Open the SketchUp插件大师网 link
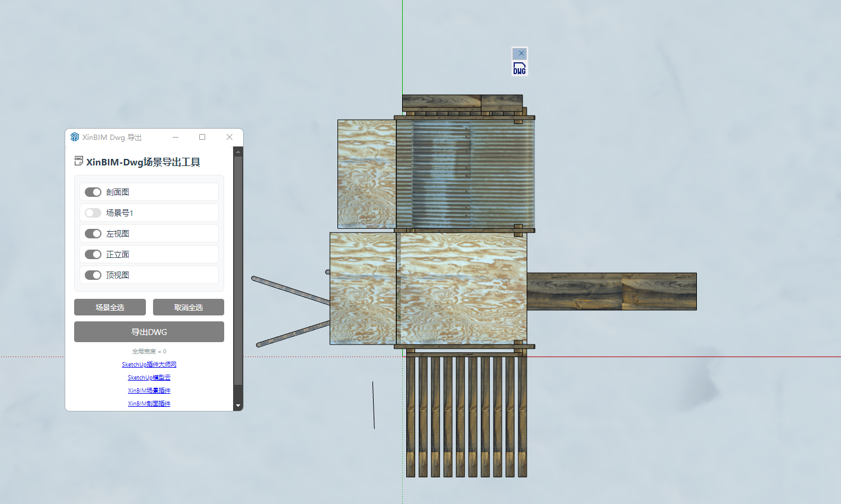The height and width of the screenshot is (504, 841). 149,365
